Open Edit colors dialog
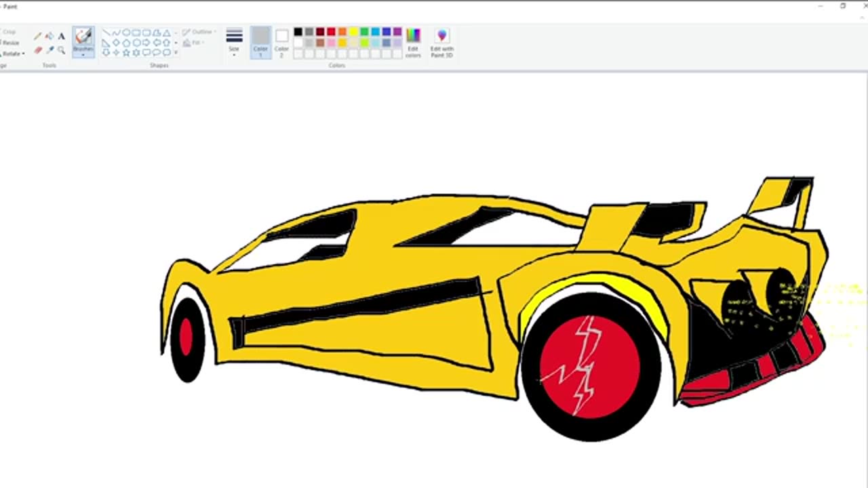This screenshot has width=868, height=488. (x=413, y=42)
